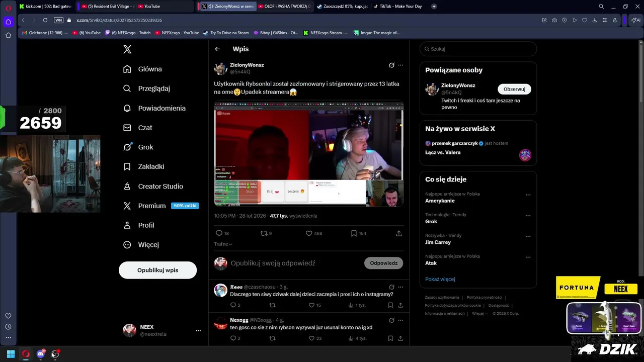The image size is (644, 362).
Task: Open Przeglądaj in X sidebar
Action: point(147,88)
